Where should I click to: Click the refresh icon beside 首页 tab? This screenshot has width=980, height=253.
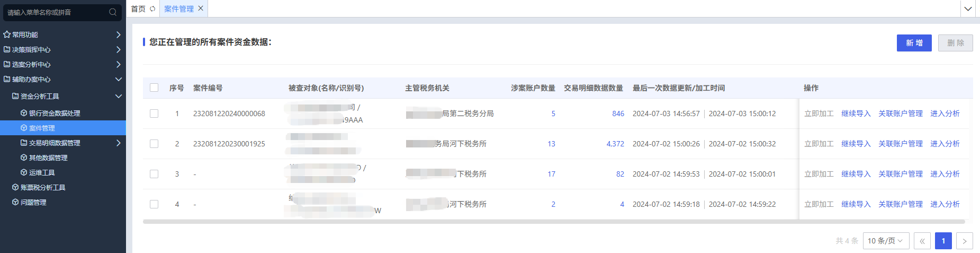click(152, 9)
